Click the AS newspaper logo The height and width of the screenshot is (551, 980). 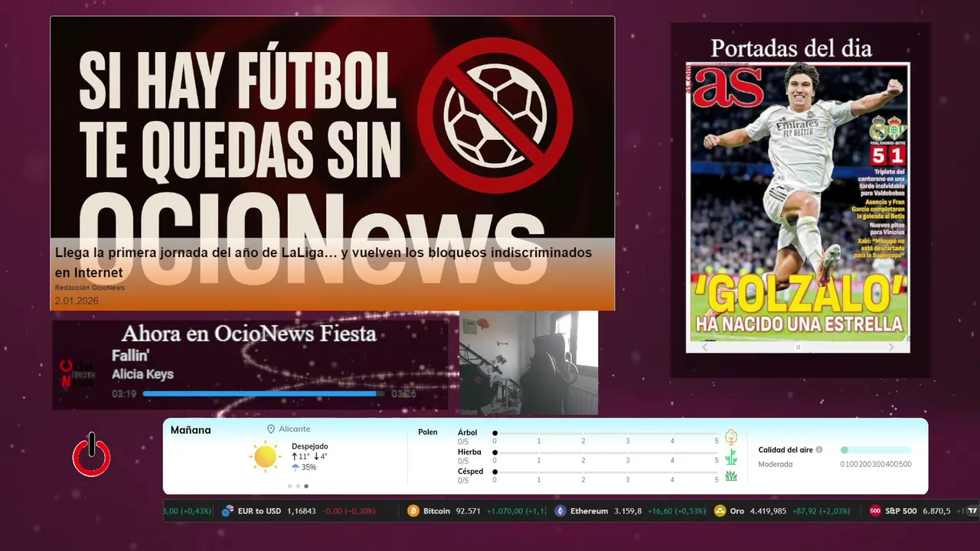click(727, 86)
